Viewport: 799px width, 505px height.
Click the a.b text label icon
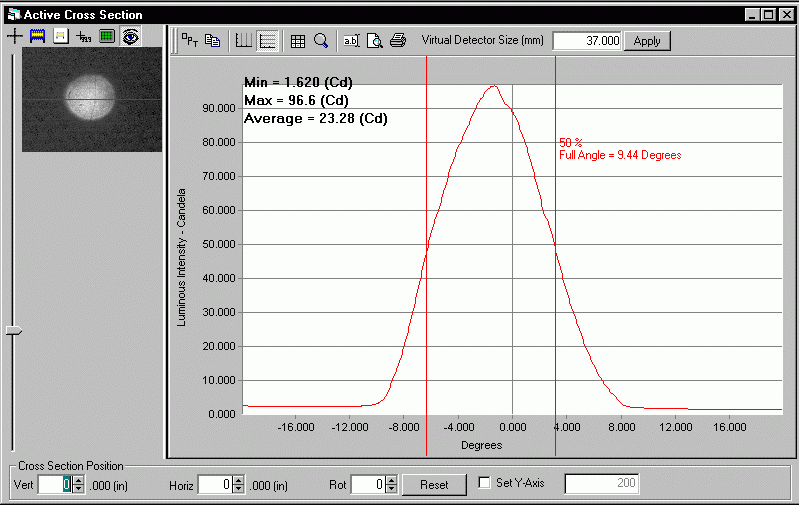[x=352, y=41]
